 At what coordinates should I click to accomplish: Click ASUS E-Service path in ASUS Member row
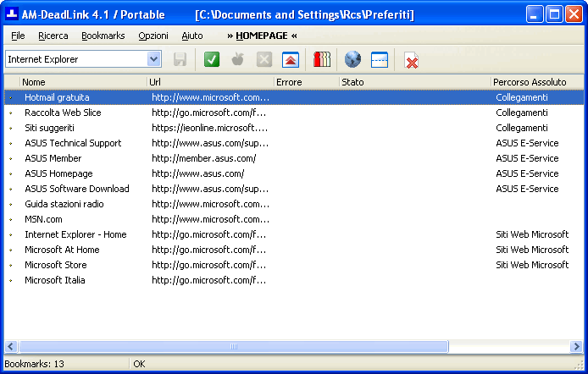tap(527, 158)
